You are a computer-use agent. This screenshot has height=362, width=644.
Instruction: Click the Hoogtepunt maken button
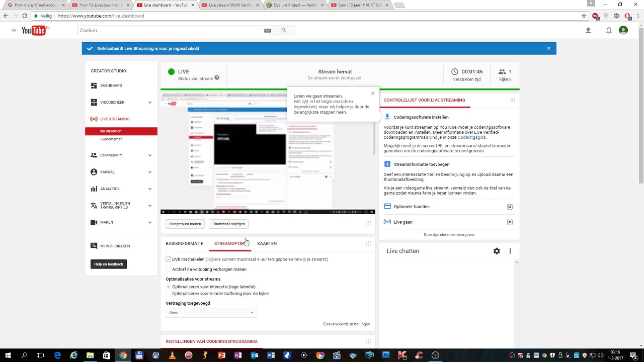click(185, 224)
